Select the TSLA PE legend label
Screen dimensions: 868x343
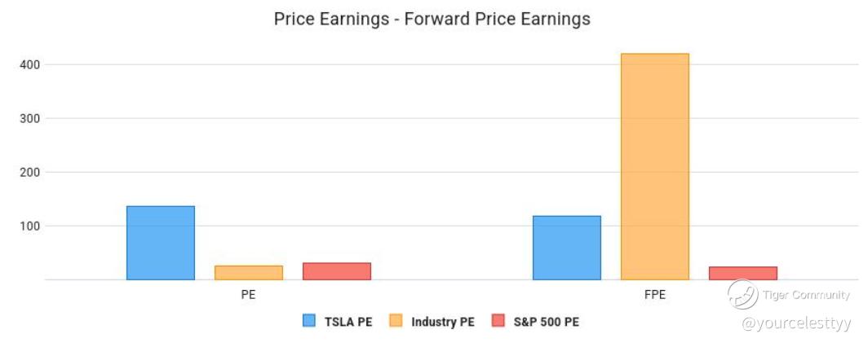tap(349, 322)
